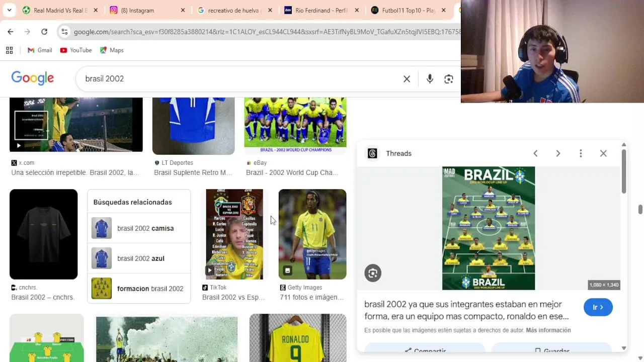Open the Brazil lineup preview image

tap(489, 228)
